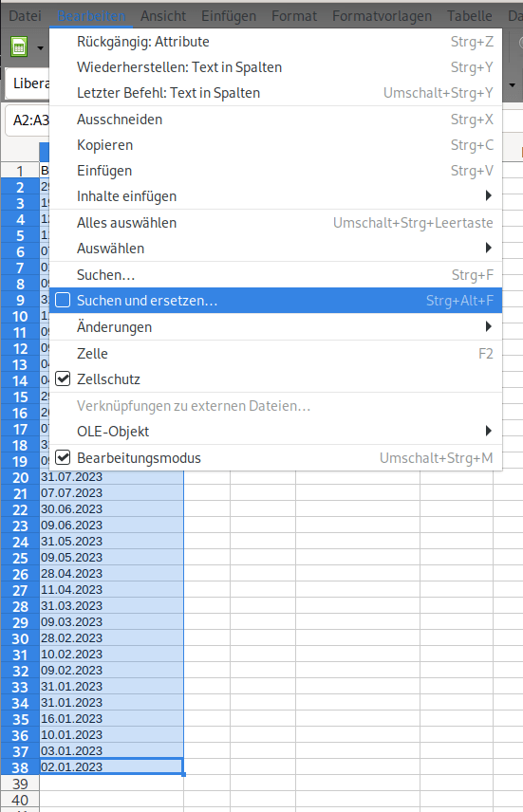Select row header 38

(20, 767)
